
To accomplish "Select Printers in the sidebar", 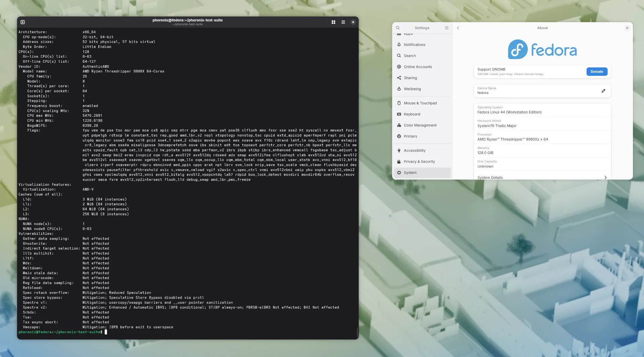I will click(422, 136).
